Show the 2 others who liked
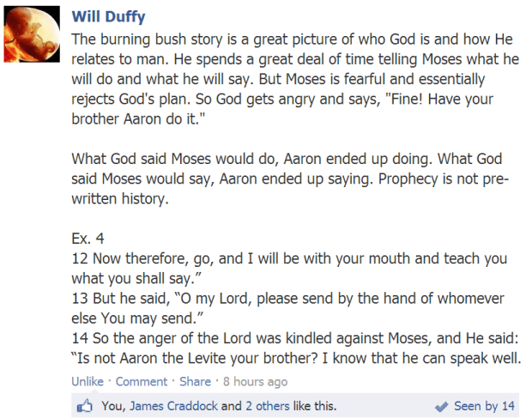 271,405
